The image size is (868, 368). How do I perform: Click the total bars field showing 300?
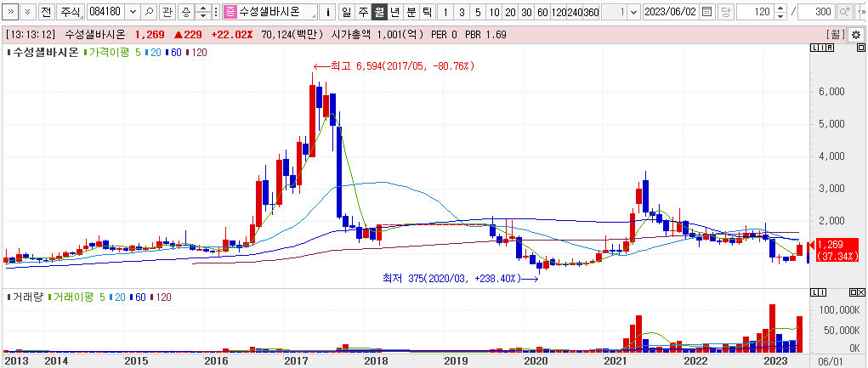[x=816, y=12]
